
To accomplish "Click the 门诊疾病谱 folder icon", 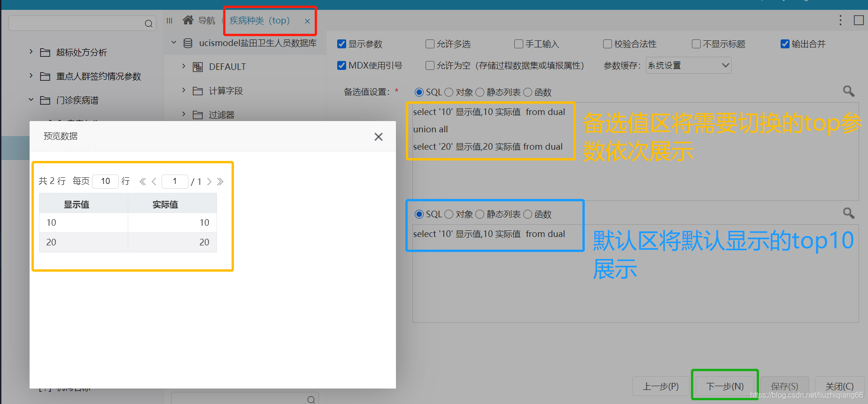I will pos(45,100).
